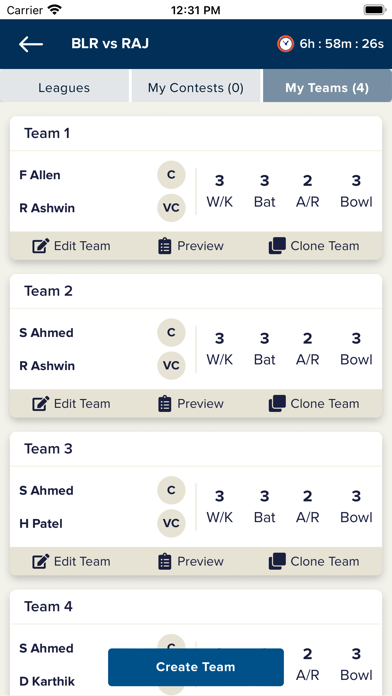Tap the Team 2 card title

(x=48, y=291)
